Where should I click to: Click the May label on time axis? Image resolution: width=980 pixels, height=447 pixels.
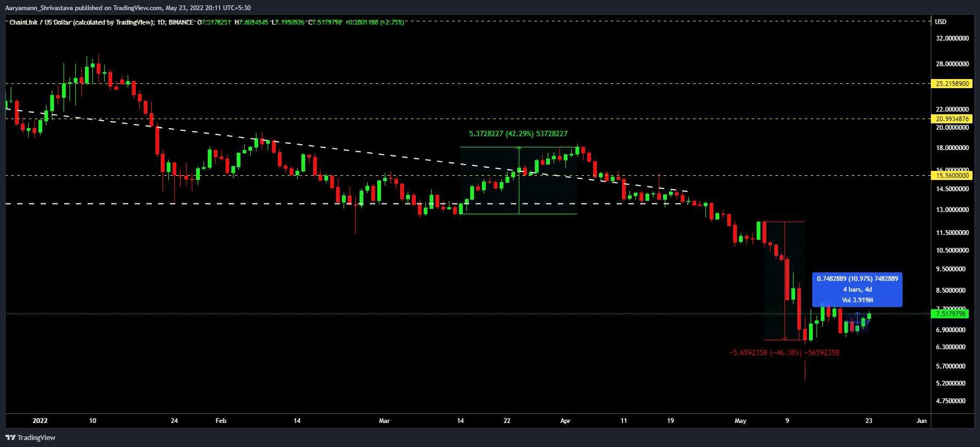pyautogui.click(x=740, y=421)
